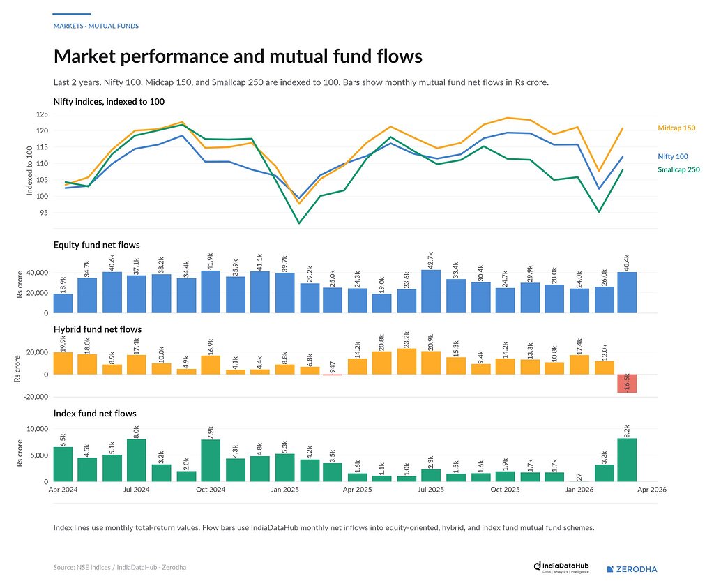Click the source attribution text
The height and width of the screenshot is (588, 714).
click(119, 567)
